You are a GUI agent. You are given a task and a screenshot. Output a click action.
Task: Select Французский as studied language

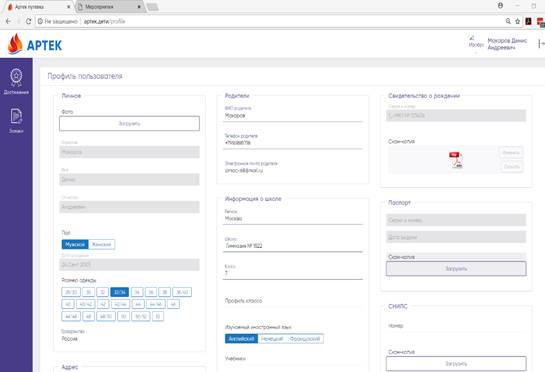pyautogui.click(x=305, y=339)
